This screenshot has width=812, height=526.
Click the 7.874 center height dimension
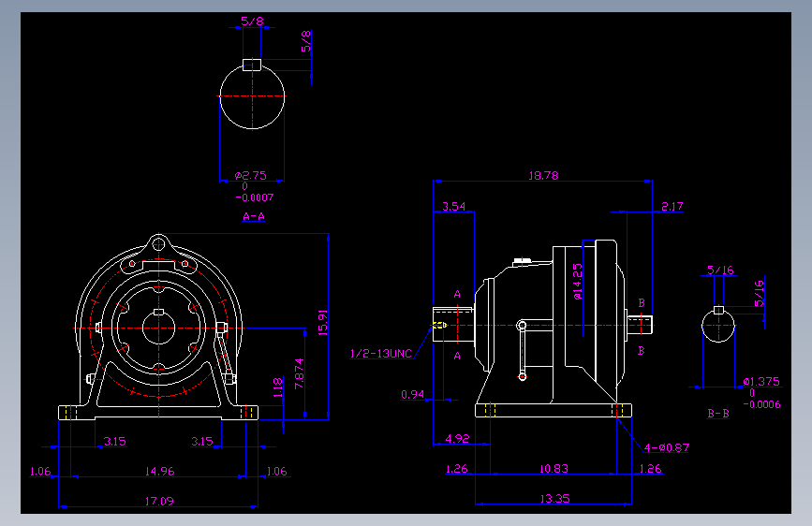pos(299,373)
